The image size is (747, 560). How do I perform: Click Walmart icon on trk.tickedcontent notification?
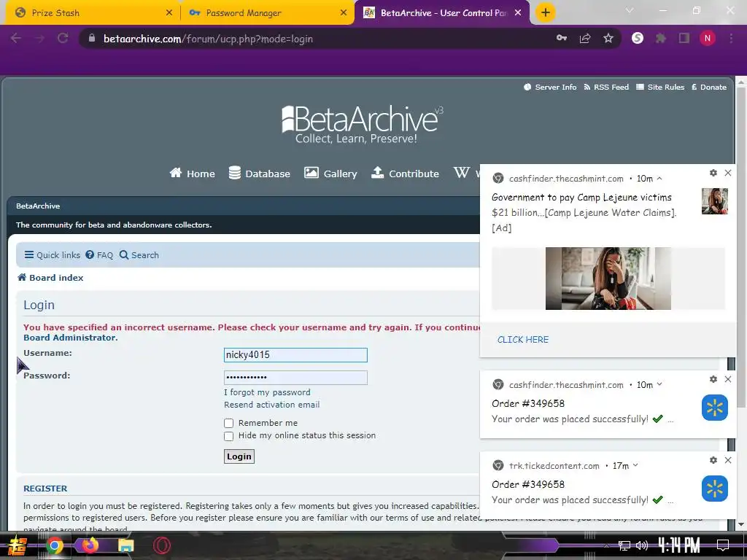715,489
